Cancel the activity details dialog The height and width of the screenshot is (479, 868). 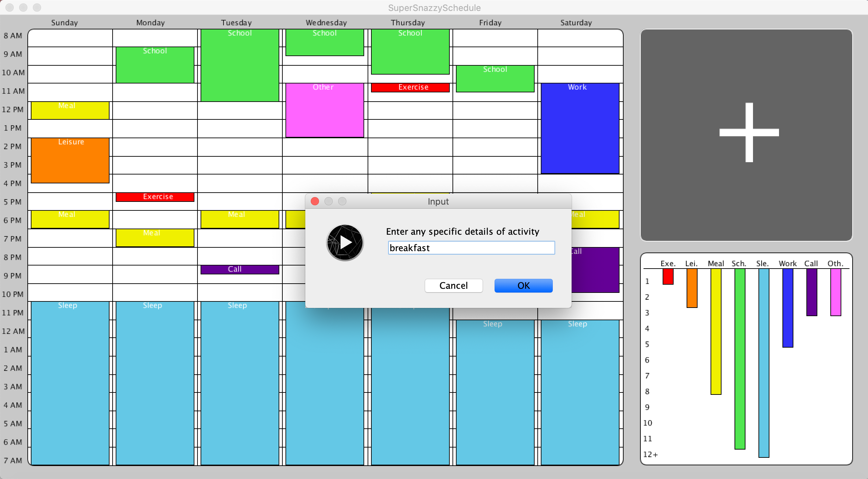click(x=454, y=286)
